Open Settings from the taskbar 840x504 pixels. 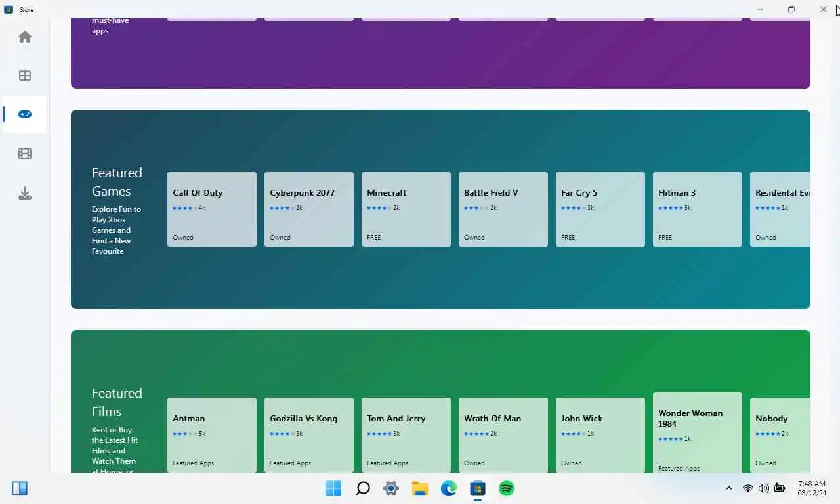[x=391, y=488]
